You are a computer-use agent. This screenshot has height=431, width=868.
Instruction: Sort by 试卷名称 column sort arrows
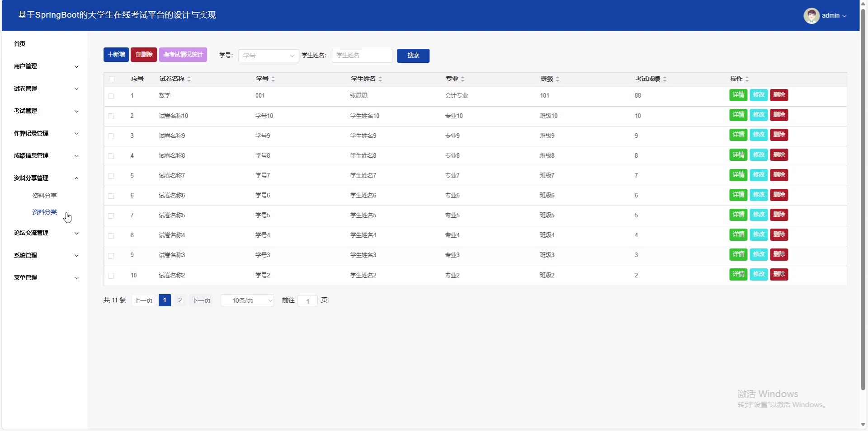click(189, 79)
